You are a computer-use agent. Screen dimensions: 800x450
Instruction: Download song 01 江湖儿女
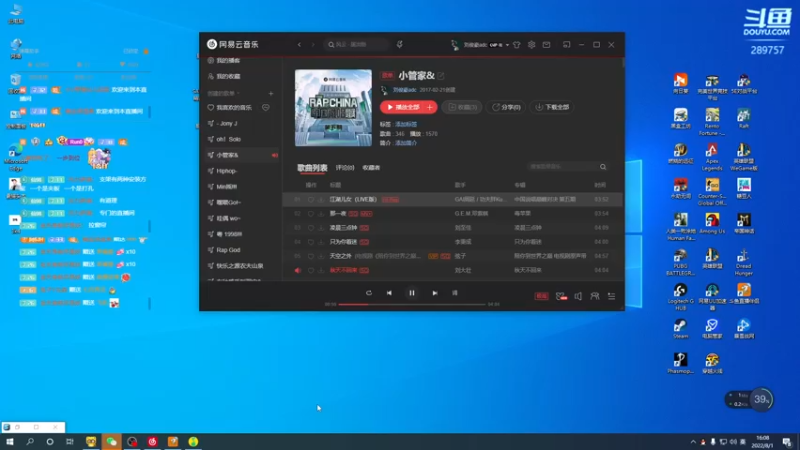coord(321,199)
